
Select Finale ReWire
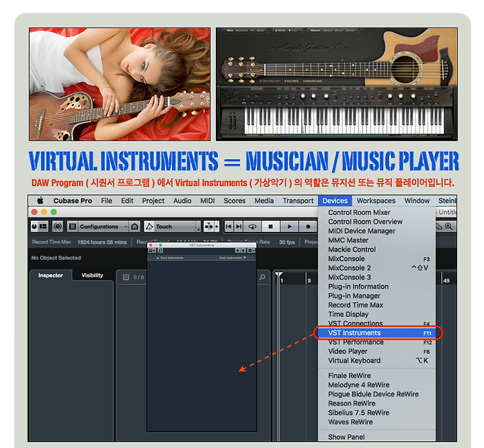(376, 375)
